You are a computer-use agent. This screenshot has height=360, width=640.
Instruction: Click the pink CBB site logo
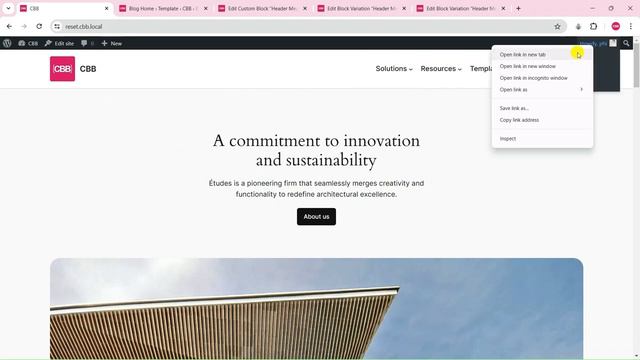click(x=62, y=69)
